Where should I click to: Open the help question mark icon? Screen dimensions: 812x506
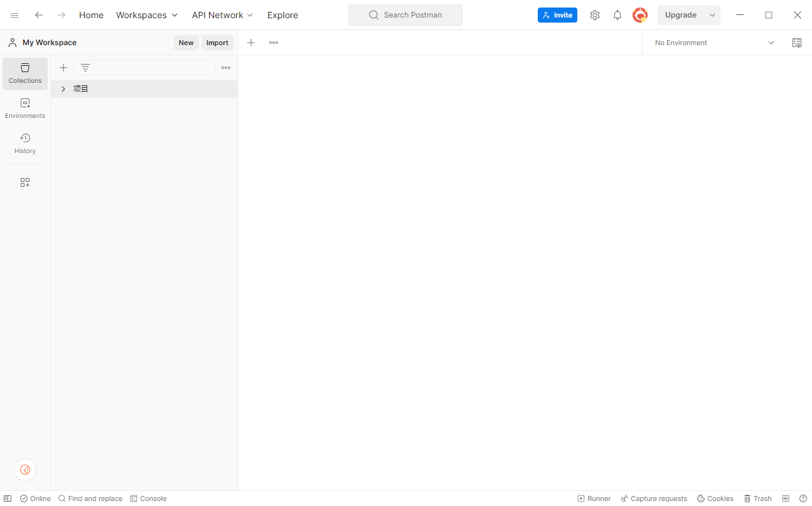click(x=803, y=498)
